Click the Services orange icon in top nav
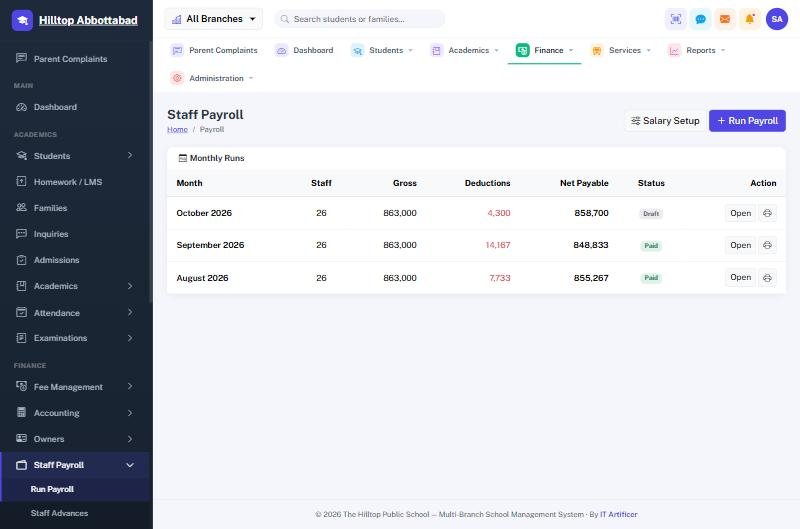Image resolution: width=800 pixels, height=529 pixels. 597,51
